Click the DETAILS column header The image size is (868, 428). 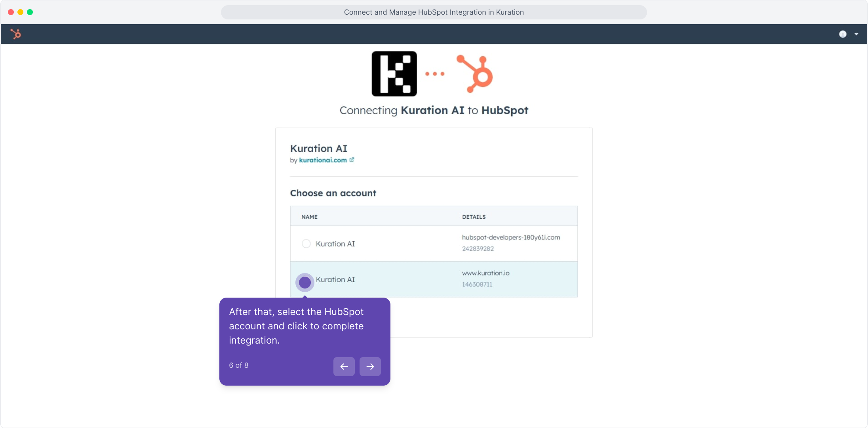click(474, 217)
